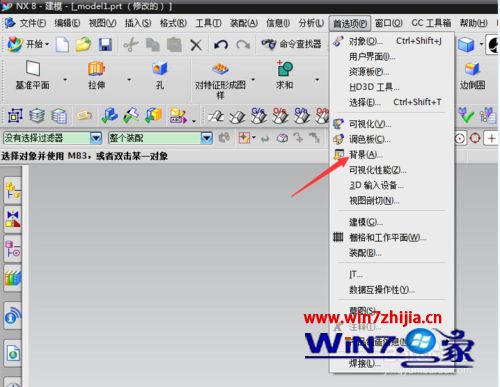Screen dimensions: 500x387
Task: Open the constraint navigator sidebar icon
Action: coord(13,219)
